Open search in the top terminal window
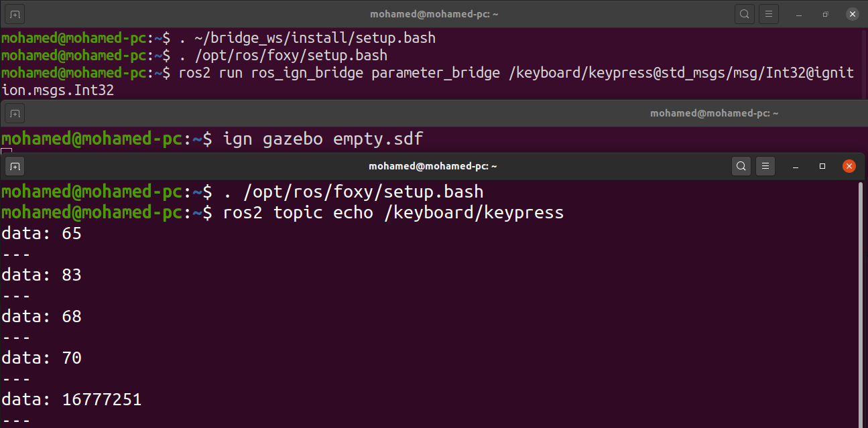The width and height of the screenshot is (868, 428). click(x=744, y=13)
